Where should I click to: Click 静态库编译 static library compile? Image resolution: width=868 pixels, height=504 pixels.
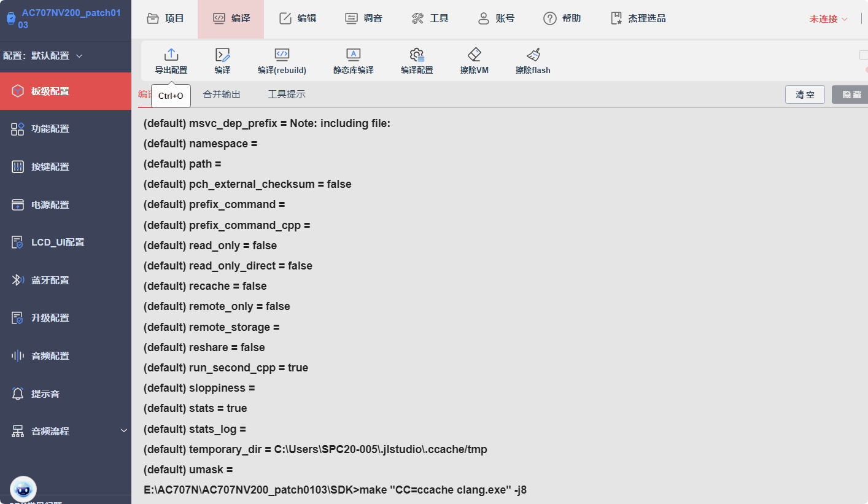pos(354,61)
